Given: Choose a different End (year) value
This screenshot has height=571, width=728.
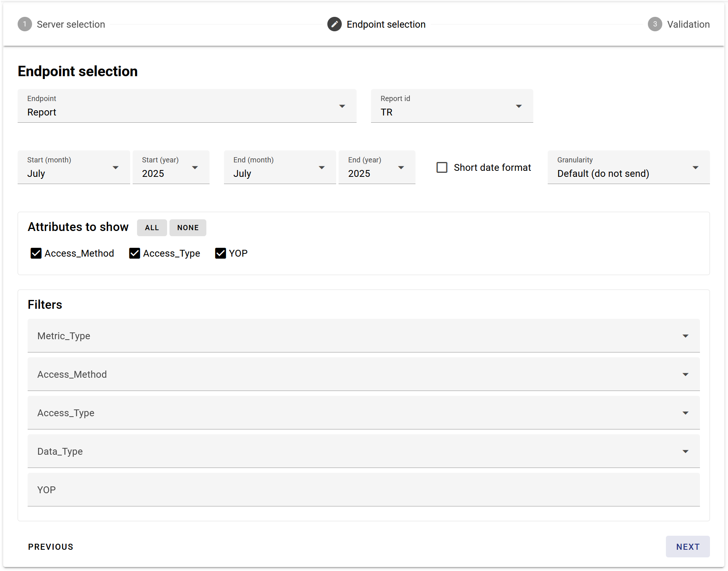Looking at the screenshot, I should [x=376, y=168].
